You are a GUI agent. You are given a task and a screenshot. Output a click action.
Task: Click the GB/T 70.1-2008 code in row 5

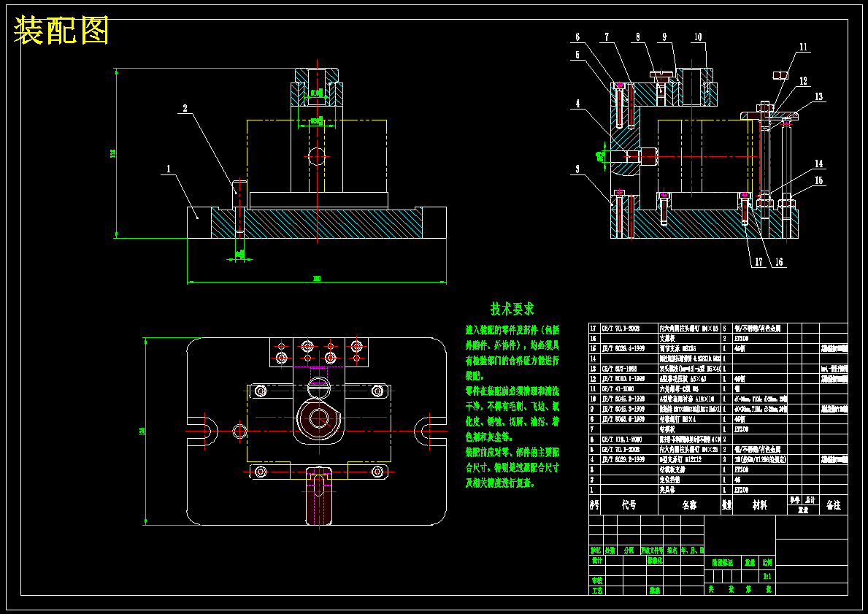point(621,450)
